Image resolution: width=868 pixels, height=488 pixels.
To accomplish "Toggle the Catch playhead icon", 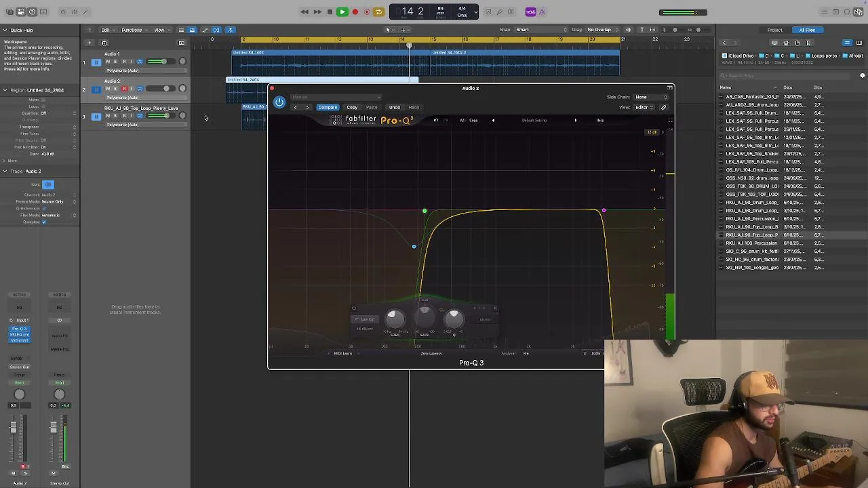I will tap(230, 30).
